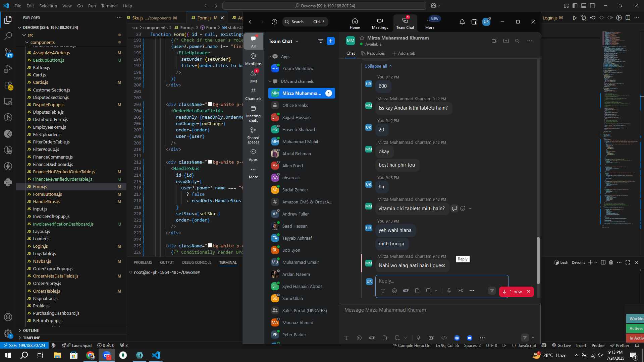Select DMs in Zoom chat sidebar
This screenshot has width=644, height=362.
(x=253, y=76)
